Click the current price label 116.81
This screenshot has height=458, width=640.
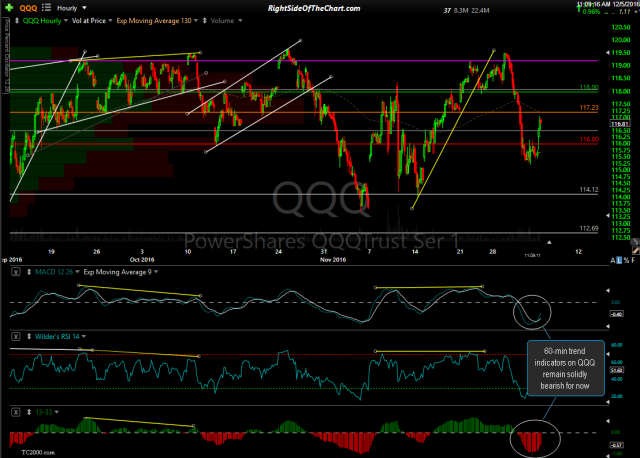click(619, 124)
